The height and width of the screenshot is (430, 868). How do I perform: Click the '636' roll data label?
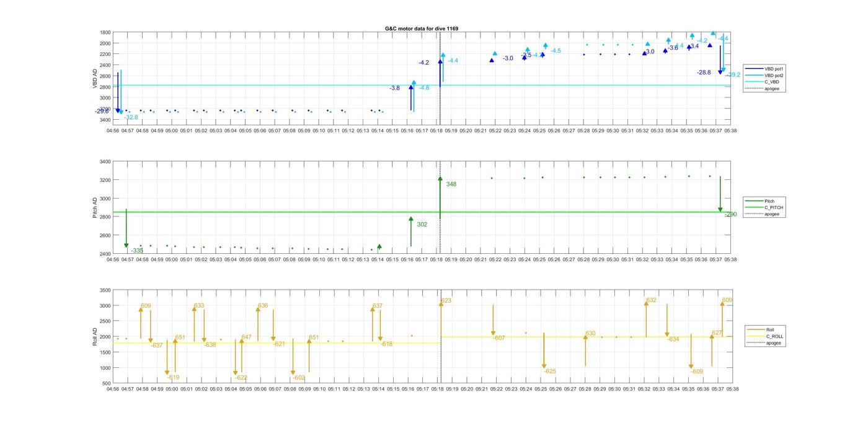[263, 305]
